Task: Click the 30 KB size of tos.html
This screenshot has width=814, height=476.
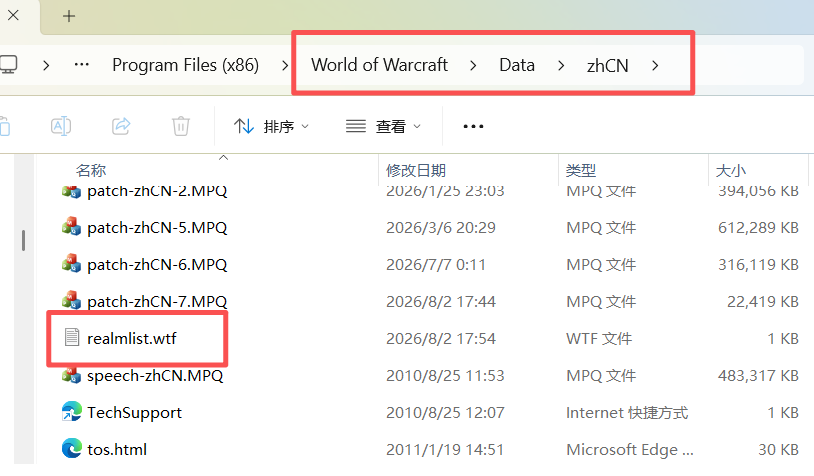Action: 778,450
